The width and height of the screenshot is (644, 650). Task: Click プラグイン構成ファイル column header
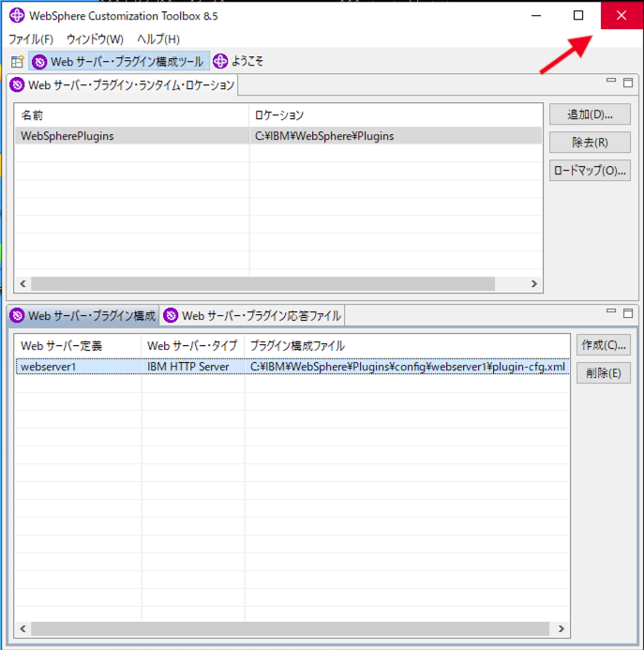(x=407, y=346)
